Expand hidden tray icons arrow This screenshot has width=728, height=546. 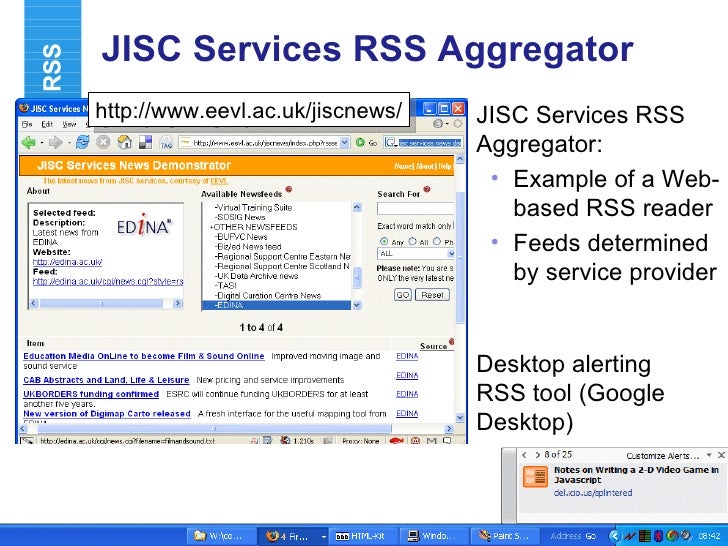pos(615,536)
